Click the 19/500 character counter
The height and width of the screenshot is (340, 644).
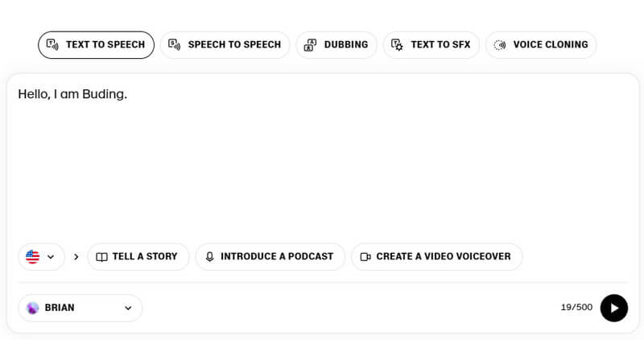coord(576,308)
